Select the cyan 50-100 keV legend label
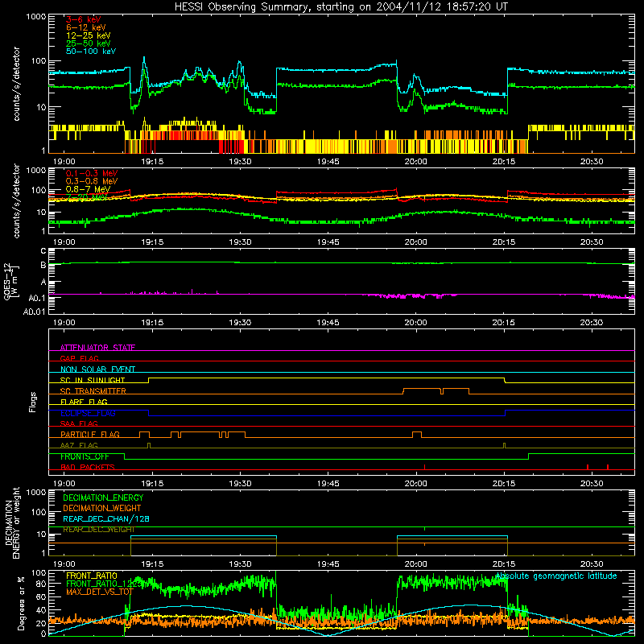Viewport: 644px width, 644px height. [91, 52]
